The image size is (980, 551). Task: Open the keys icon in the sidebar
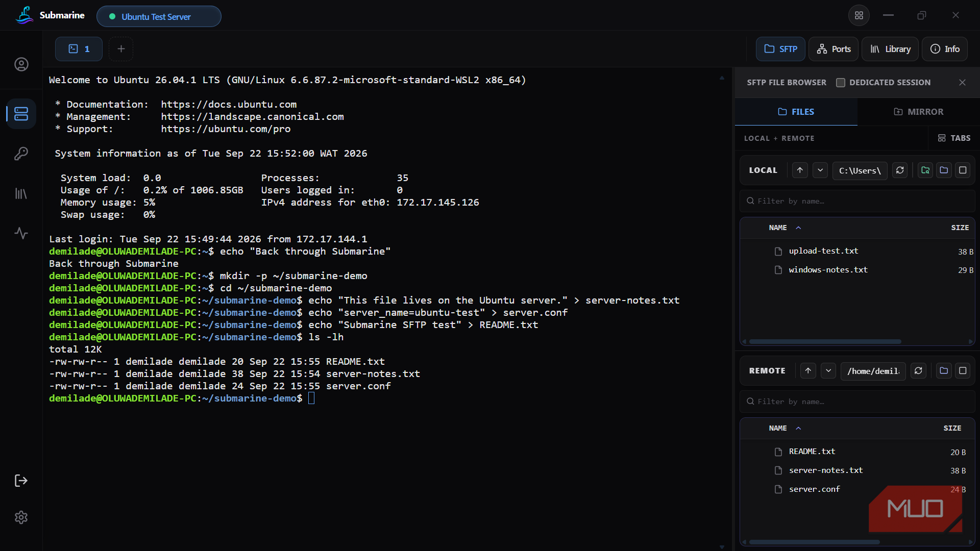click(x=21, y=154)
